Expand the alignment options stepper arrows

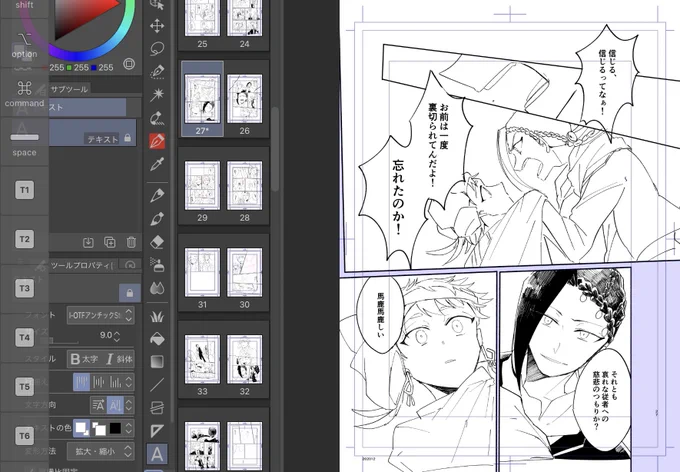coord(129,382)
